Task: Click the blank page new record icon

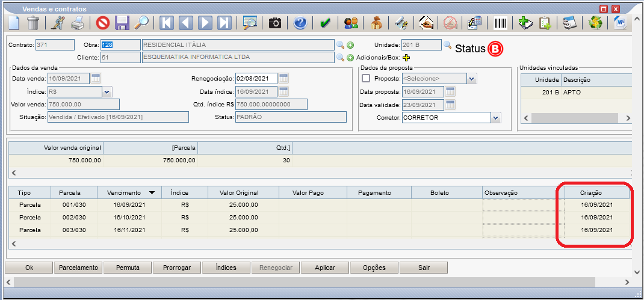Action: click(x=14, y=23)
